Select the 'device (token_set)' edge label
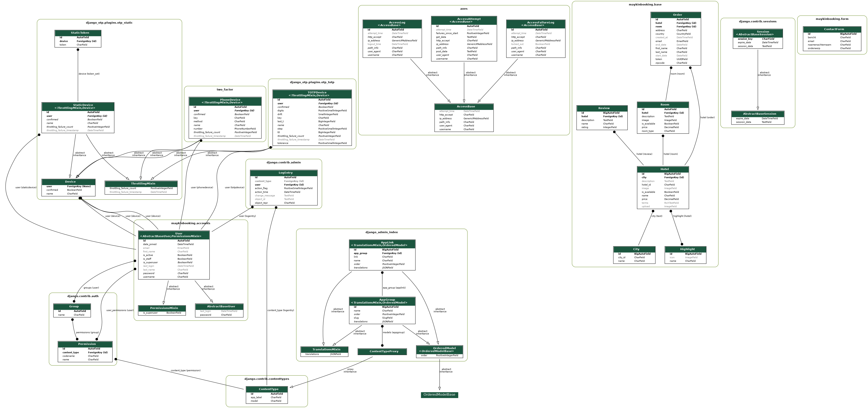Viewport: 868px width, 408px height. [x=89, y=74]
